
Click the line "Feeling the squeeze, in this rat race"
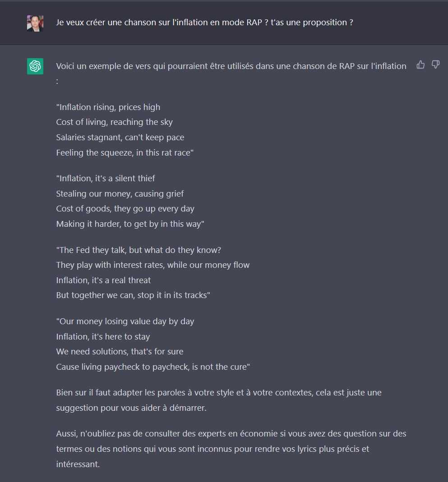coord(125,152)
